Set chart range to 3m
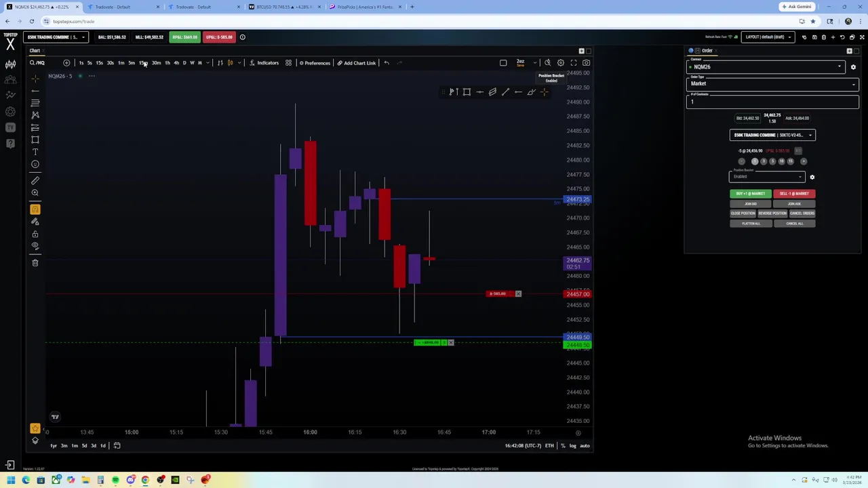 [x=64, y=445]
